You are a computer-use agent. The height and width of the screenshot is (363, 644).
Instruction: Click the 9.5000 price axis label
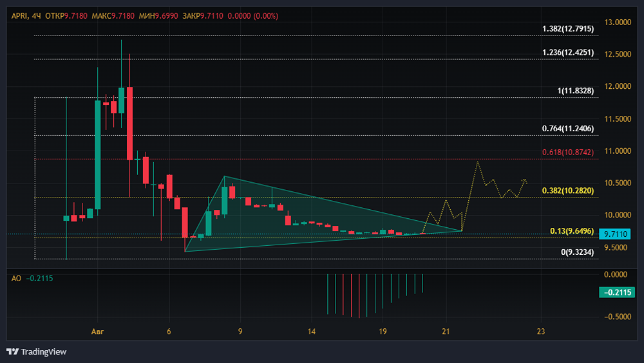(x=616, y=247)
